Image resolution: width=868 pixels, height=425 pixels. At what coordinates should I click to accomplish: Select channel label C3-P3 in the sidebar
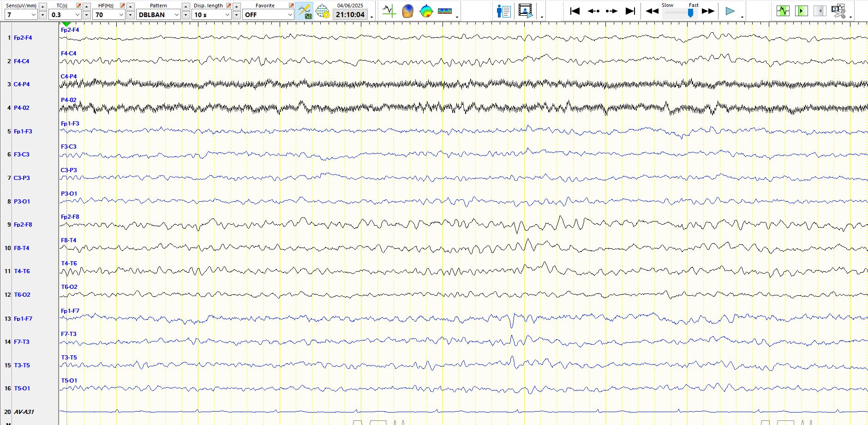tap(22, 178)
